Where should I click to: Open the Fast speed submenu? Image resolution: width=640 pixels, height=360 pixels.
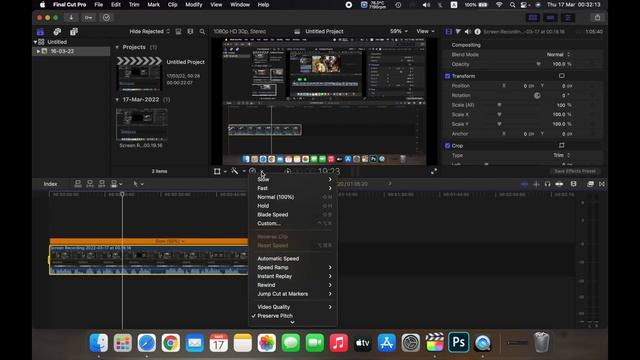[x=293, y=188]
